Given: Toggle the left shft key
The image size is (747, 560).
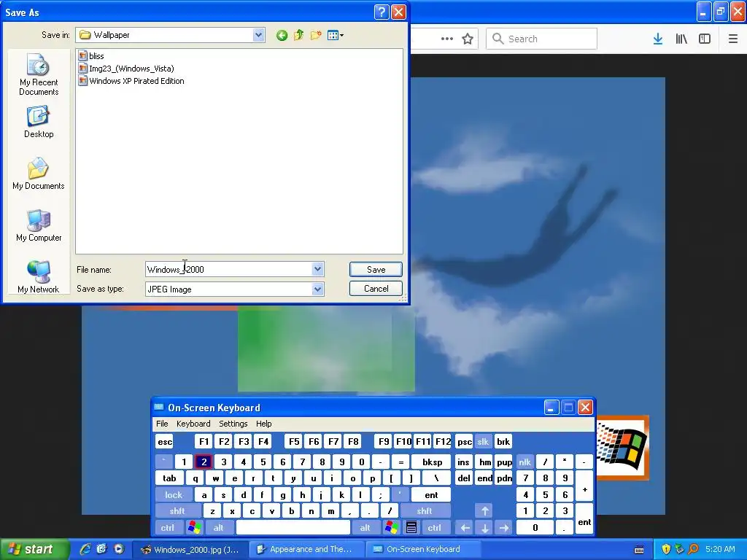Looking at the screenshot, I should (x=177, y=511).
